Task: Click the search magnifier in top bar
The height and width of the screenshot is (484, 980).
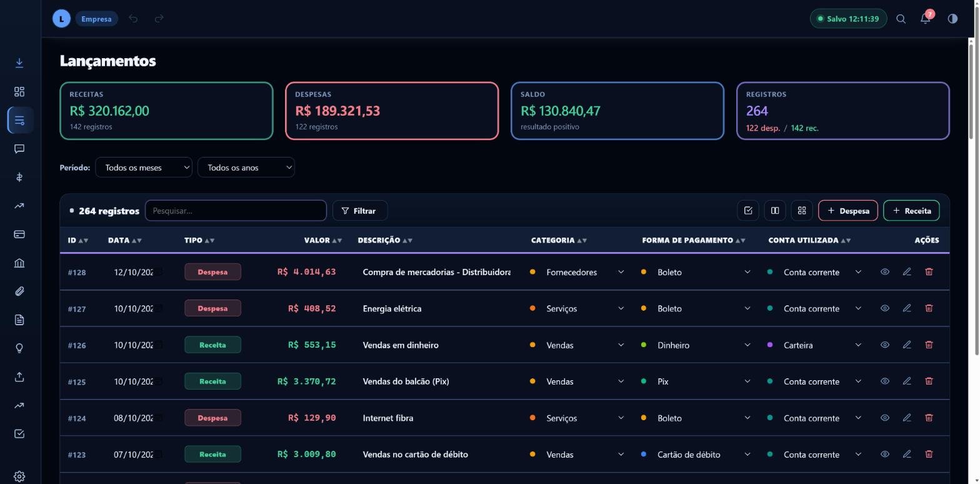Action: (901, 19)
